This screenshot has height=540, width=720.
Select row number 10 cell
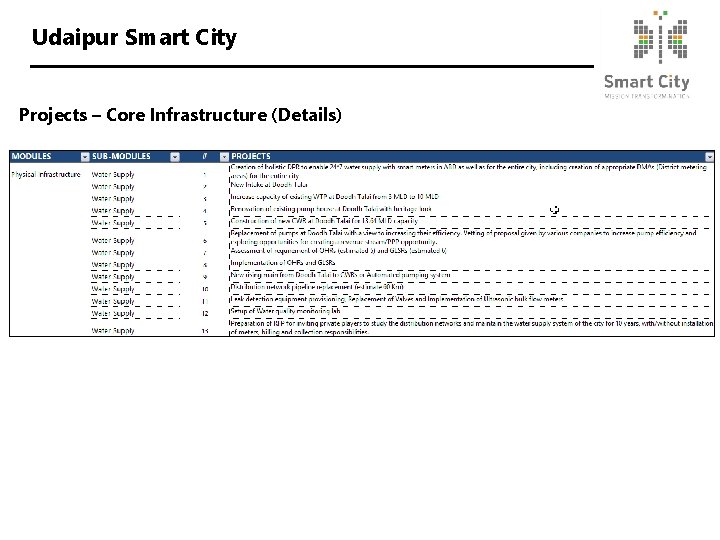pos(205,289)
